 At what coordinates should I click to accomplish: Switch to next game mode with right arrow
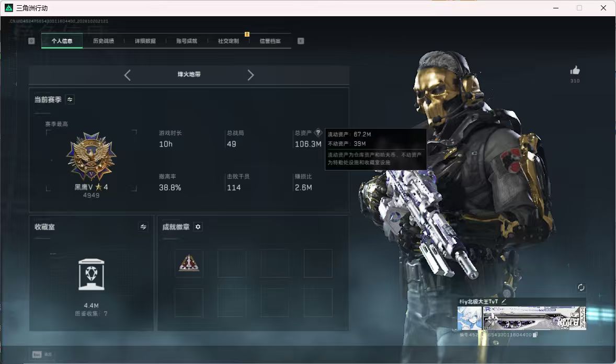coord(250,75)
